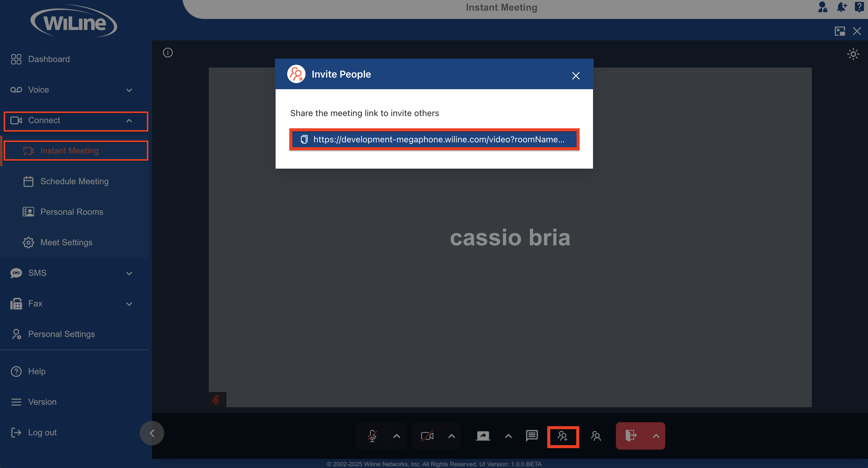Image resolution: width=868 pixels, height=468 pixels.
Task: Switch to picture-in-picture view
Action: coord(839,31)
